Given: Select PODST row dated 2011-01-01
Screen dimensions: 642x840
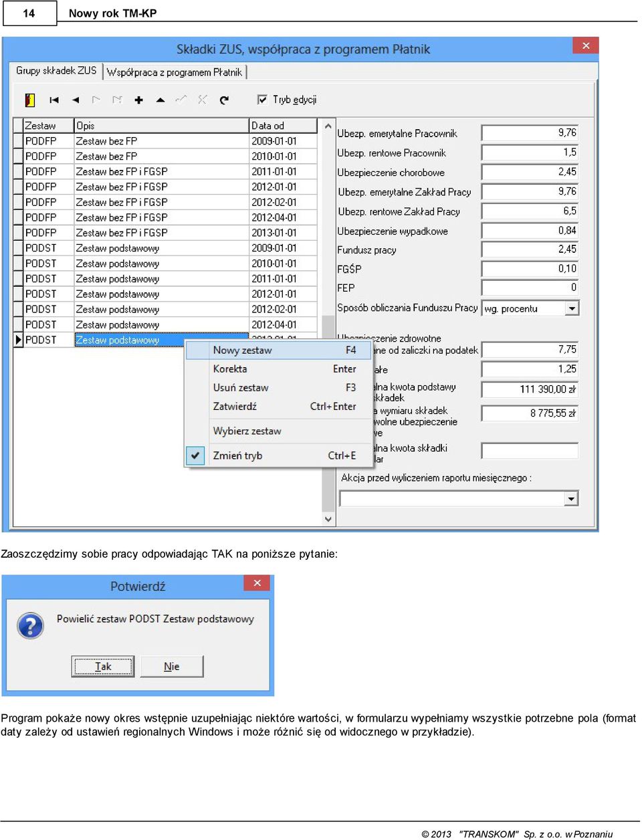Looking at the screenshot, I should (165, 279).
